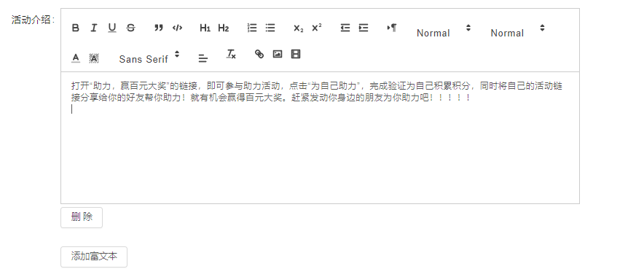Toggle italic formatting
The width and height of the screenshot is (644, 277).
pyautogui.click(x=94, y=28)
